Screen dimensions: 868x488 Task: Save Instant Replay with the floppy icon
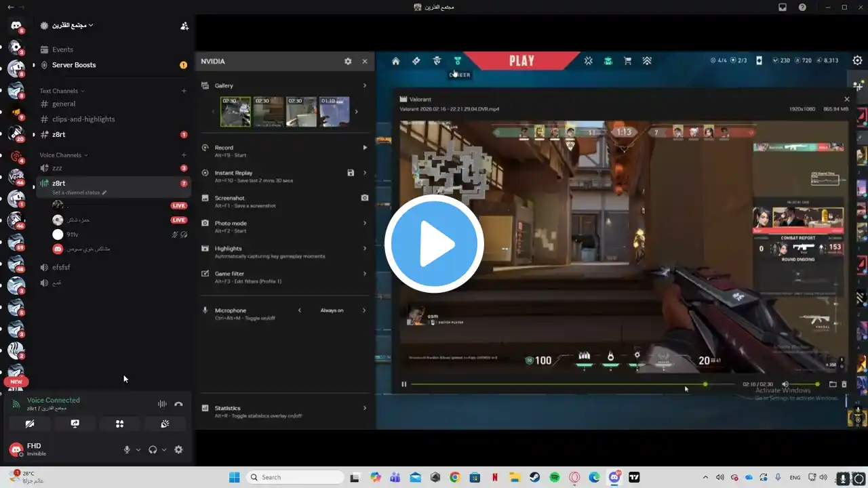pos(351,173)
